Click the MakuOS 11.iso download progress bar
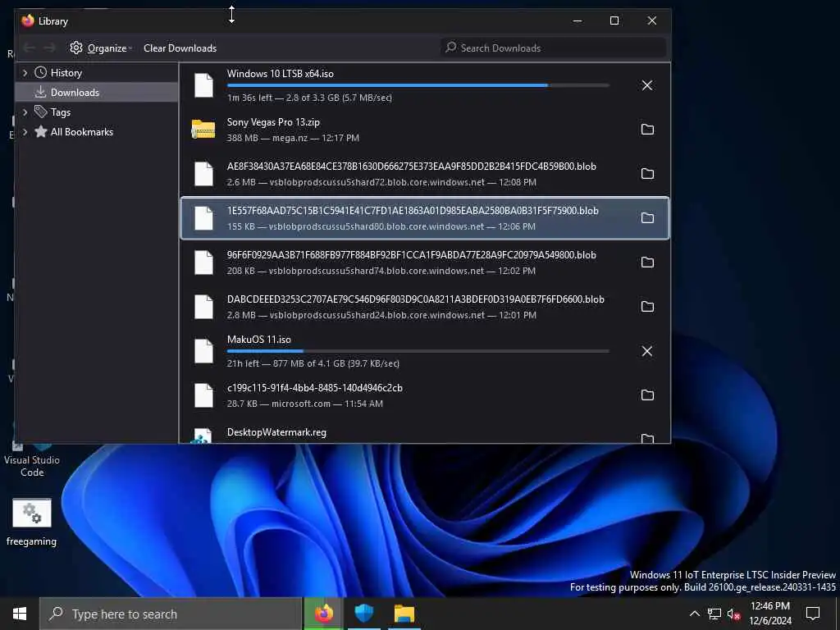 pyautogui.click(x=418, y=351)
